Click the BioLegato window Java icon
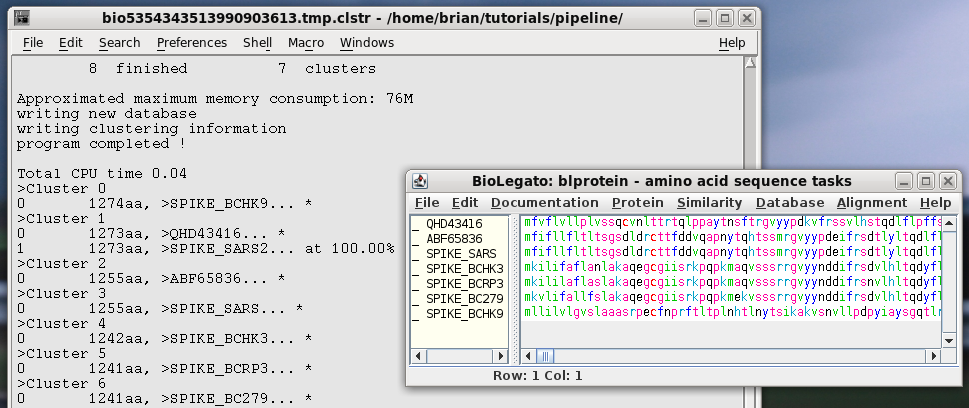This screenshot has width=969, height=408. pyautogui.click(x=421, y=181)
